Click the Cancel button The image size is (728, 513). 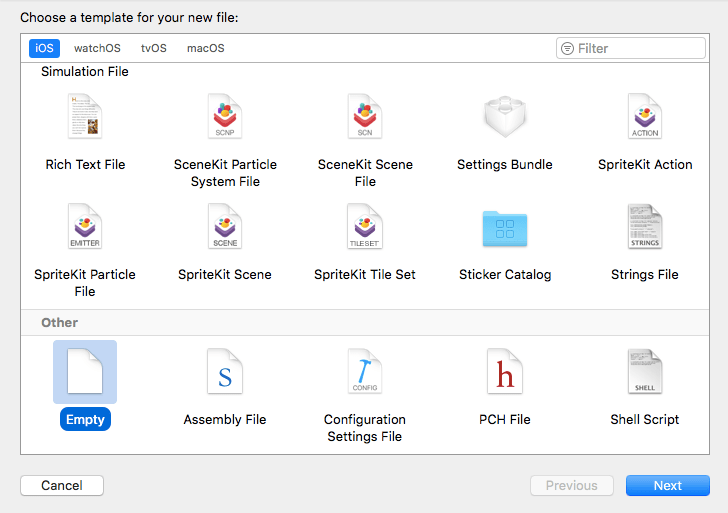point(62,485)
